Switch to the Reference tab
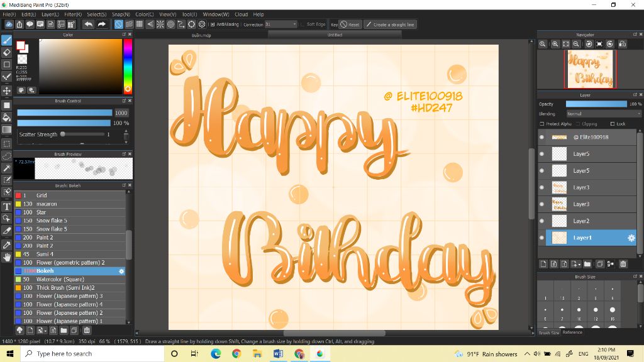 pos(572,332)
